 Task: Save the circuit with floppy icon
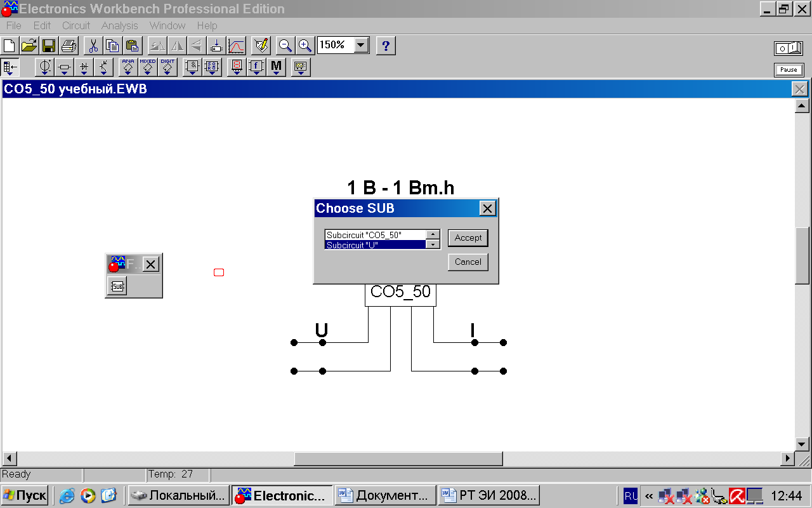pos(49,46)
